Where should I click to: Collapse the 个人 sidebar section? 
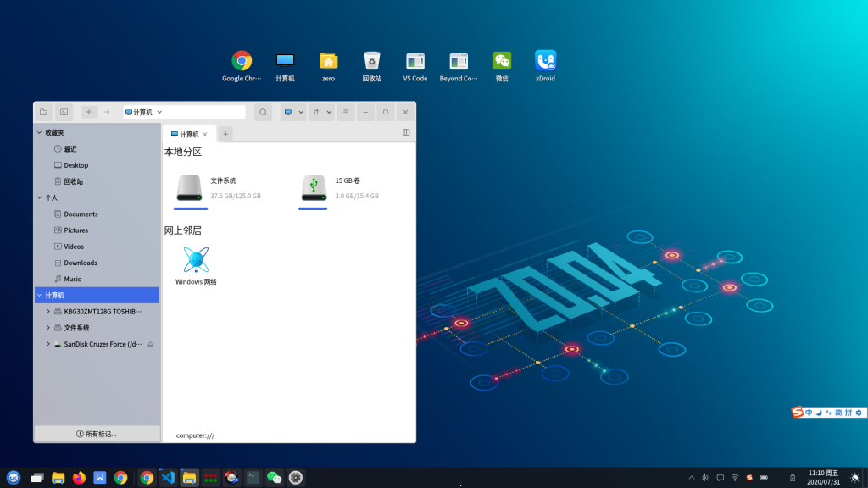coord(39,198)
